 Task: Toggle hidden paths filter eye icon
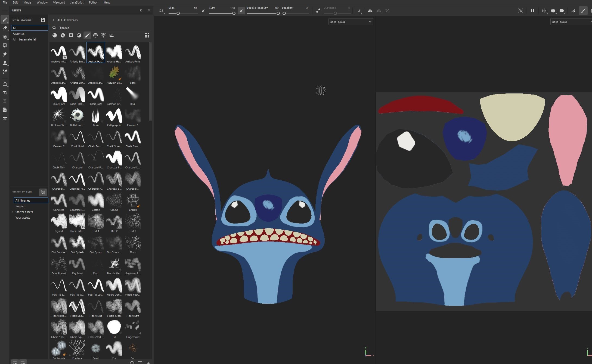43,192
